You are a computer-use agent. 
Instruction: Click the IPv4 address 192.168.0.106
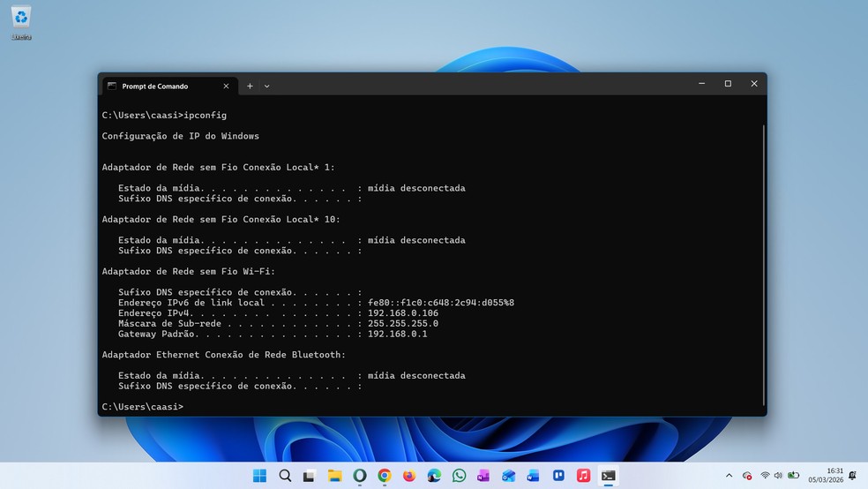coord(403,313)
